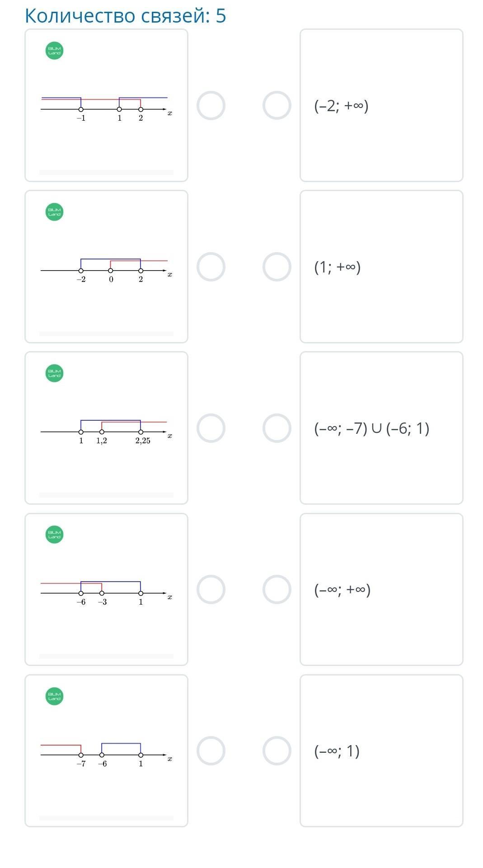Select connector circle for answer (−∞; +∞)
The width and height of the screenshot is (483, 868).
point(277,590)
